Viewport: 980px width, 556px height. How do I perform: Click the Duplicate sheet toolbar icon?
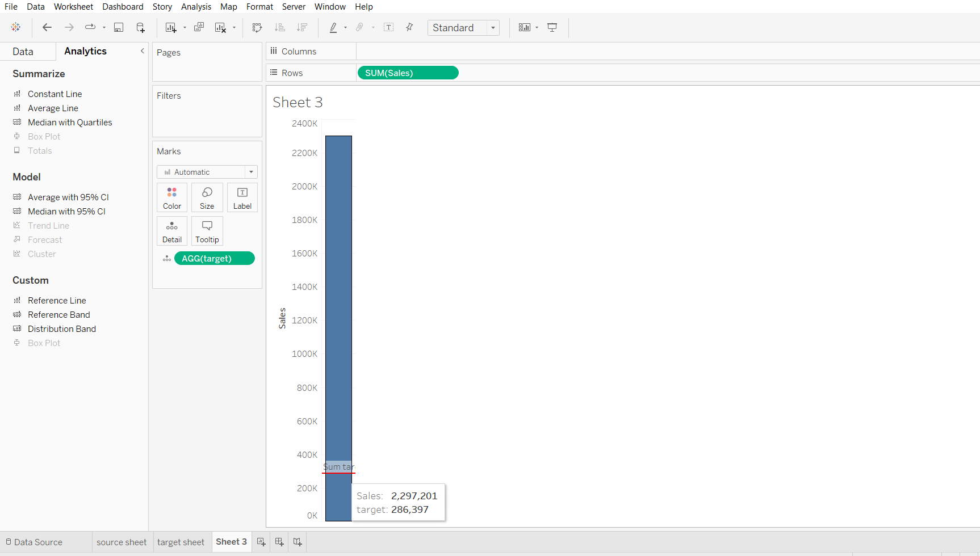pyautogui.click(x=199, y=27)
